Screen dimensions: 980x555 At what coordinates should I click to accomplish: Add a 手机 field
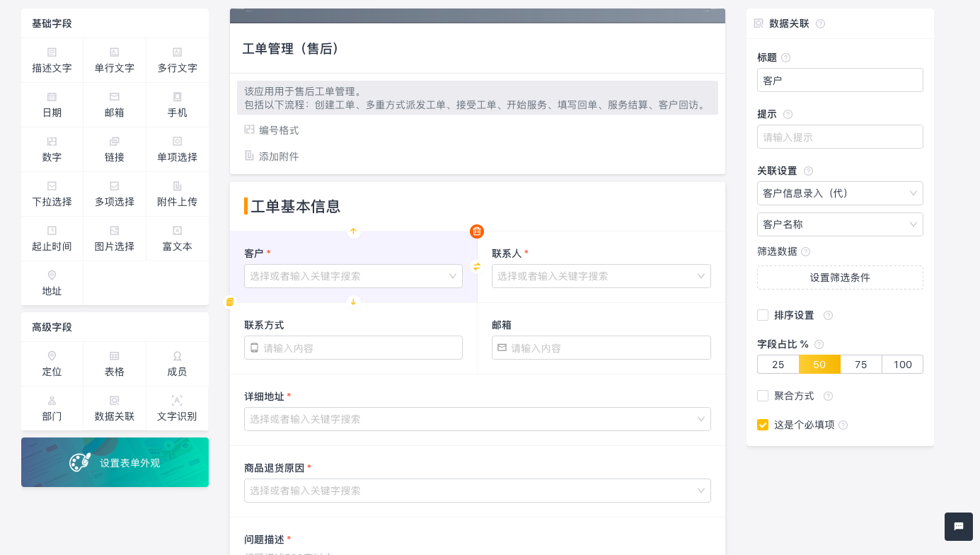[x=178, y=105]
